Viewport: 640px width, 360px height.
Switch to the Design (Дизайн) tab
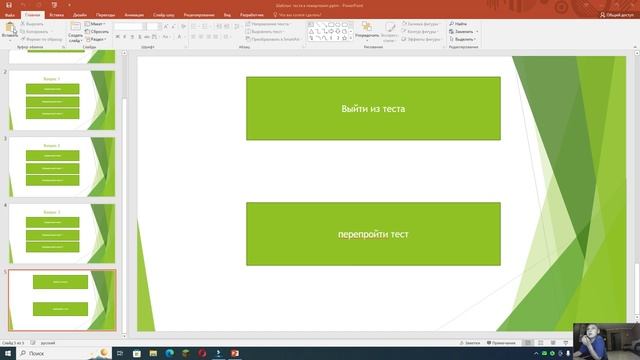tap(80, 15)
